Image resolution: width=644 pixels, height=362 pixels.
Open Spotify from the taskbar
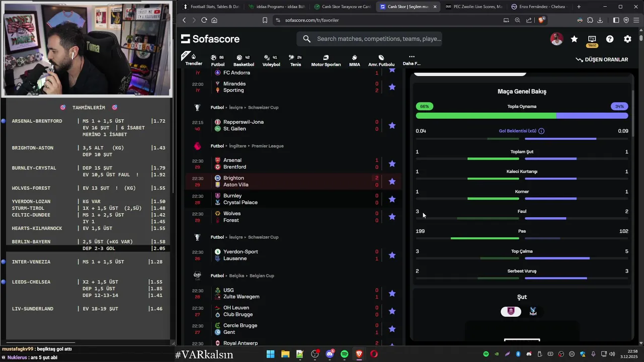344,354
